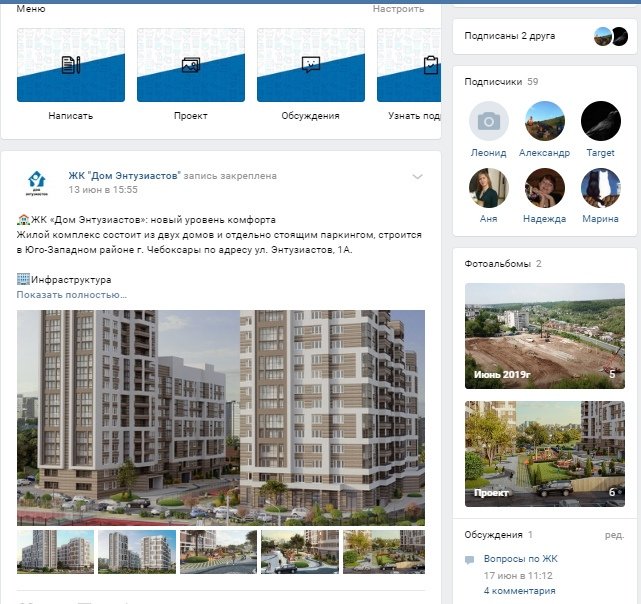The height and width of the screenshot is (604, 641).
Task: Open Настроить menu settings link
Action: point(398,9)
